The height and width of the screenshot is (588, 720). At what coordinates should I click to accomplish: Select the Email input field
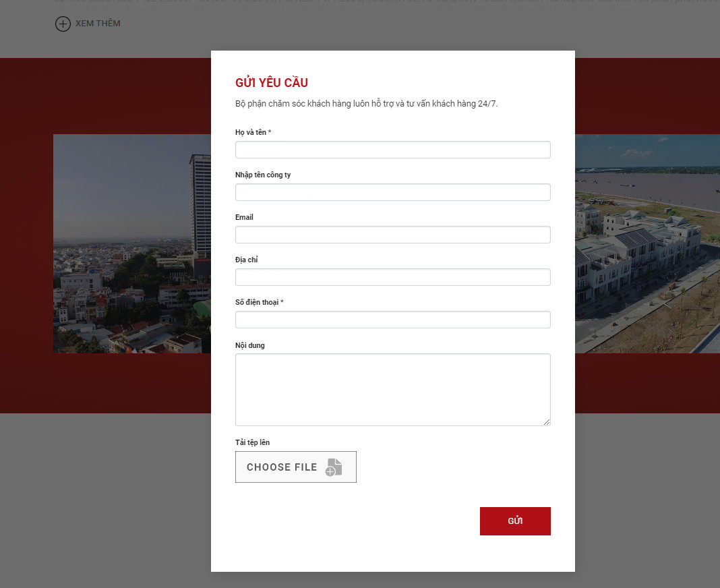(392, 235)
